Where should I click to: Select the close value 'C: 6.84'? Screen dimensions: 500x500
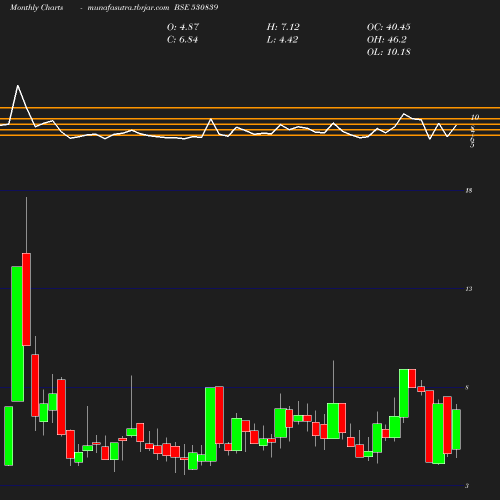182,40
